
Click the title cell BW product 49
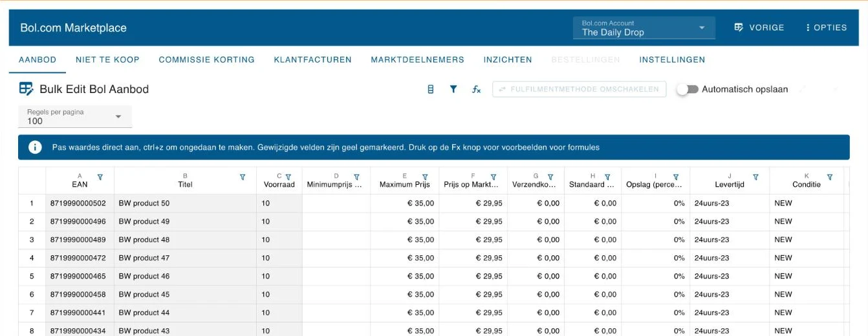[x=185, y=222]
